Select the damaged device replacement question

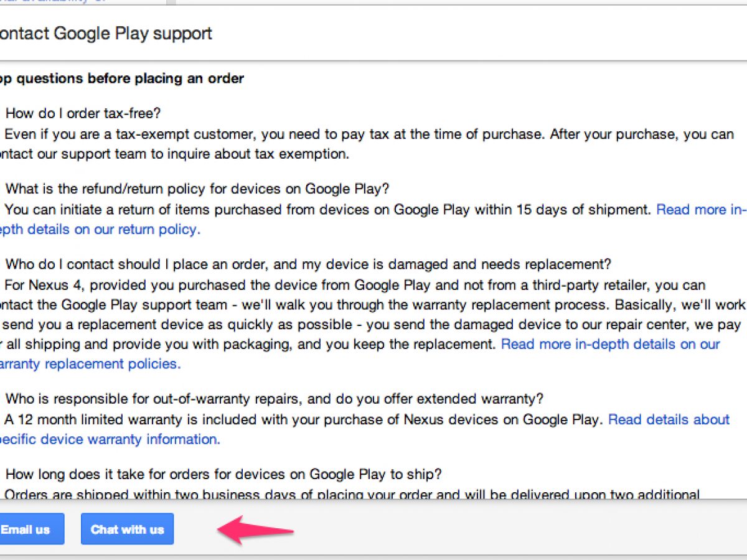pos(308,264)
